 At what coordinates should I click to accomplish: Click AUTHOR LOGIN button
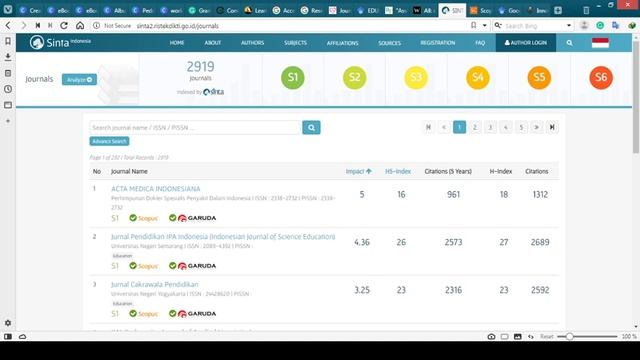point(526,43)
